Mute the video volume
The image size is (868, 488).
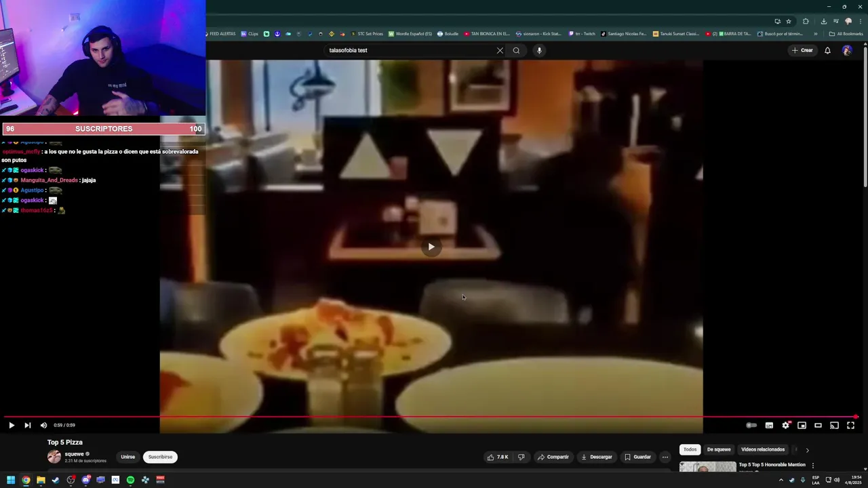click(43, 425)
